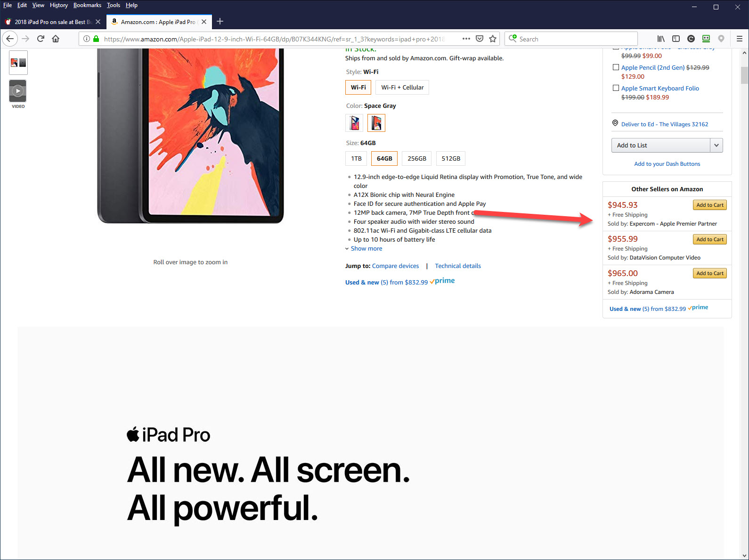The width and height of the screenshot is (749, 560).
Task: Choose the 512GB size option
Action: coord(451,158)
